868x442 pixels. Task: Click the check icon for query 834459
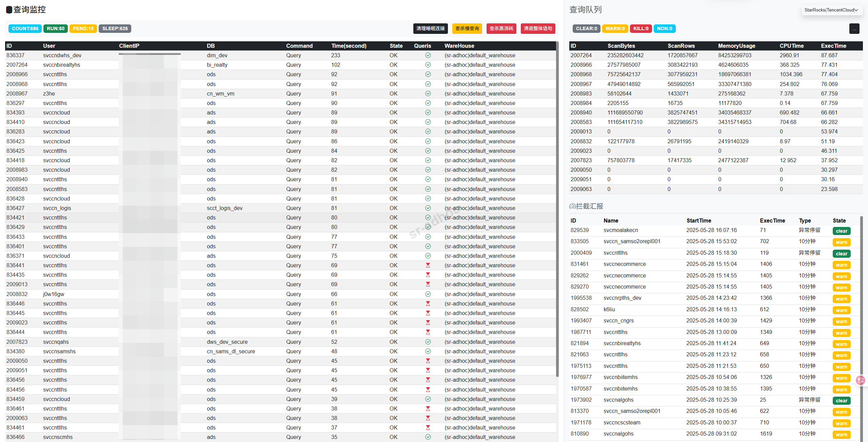coord(428,399)
